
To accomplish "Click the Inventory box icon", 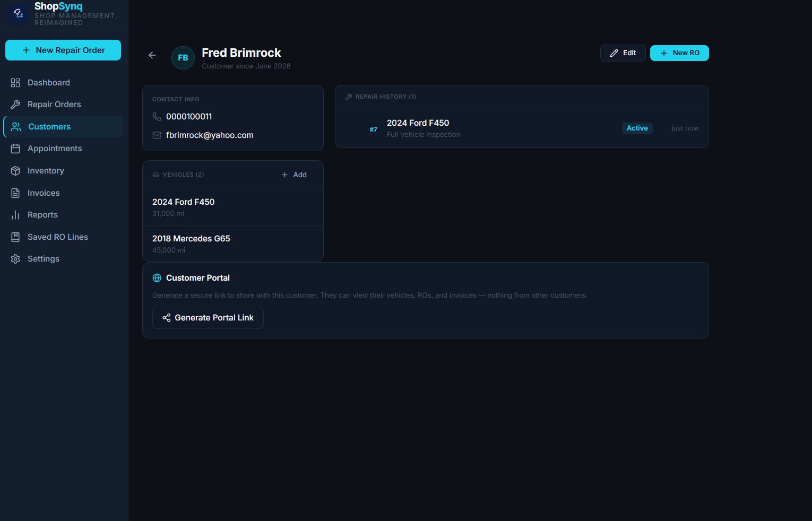I will (15, 171).
